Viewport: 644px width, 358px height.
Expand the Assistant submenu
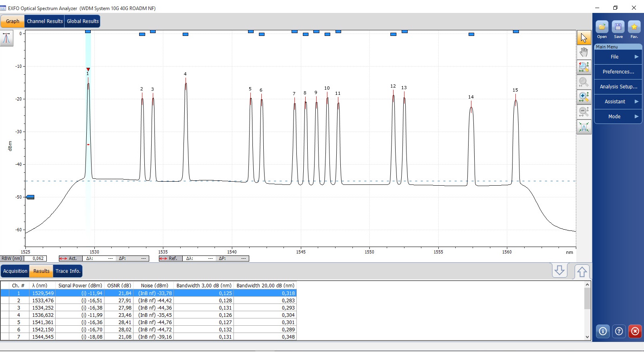point(618,102)
